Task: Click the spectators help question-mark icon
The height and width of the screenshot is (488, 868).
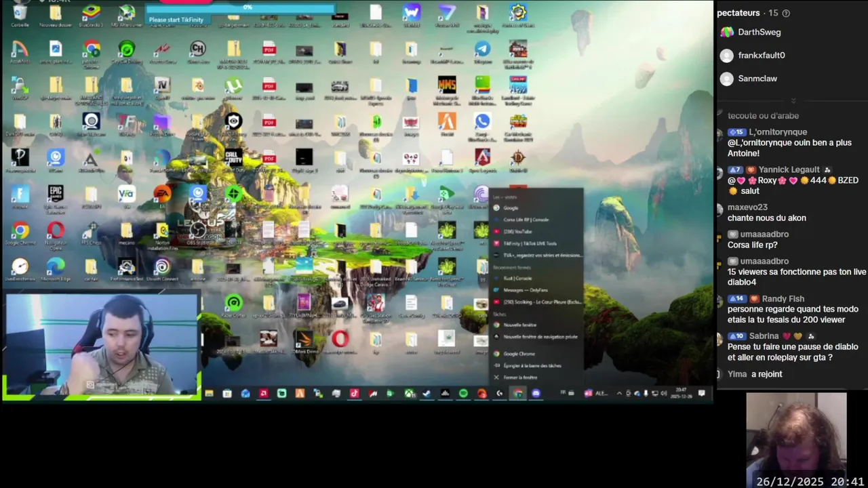Action: [x=786, y=13]
